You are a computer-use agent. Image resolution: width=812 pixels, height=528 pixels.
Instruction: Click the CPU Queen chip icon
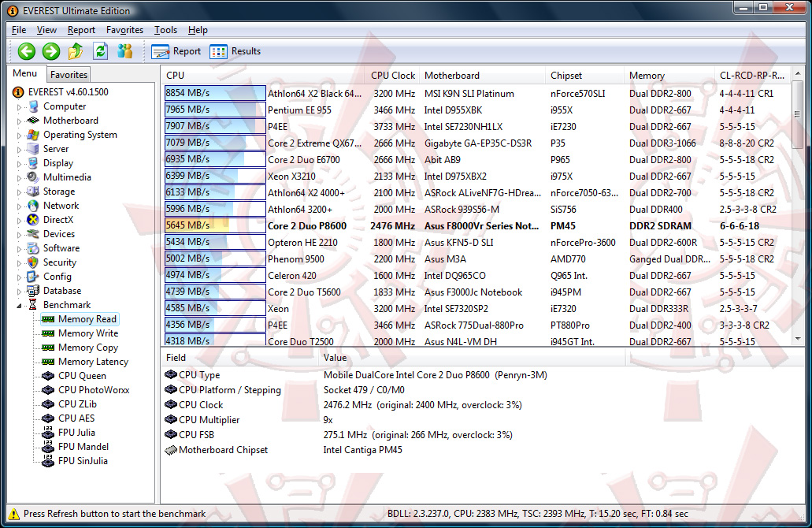[48, 376]
